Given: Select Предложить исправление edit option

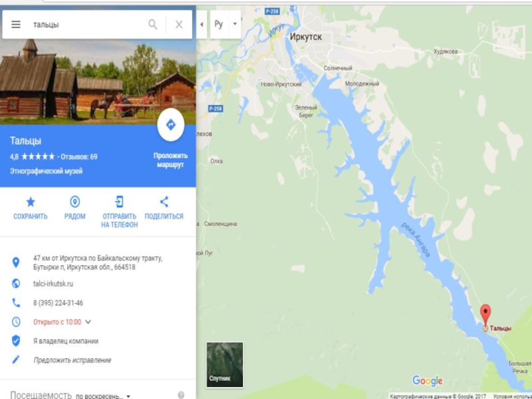Looking at the screenshot, I should [72, 360].
